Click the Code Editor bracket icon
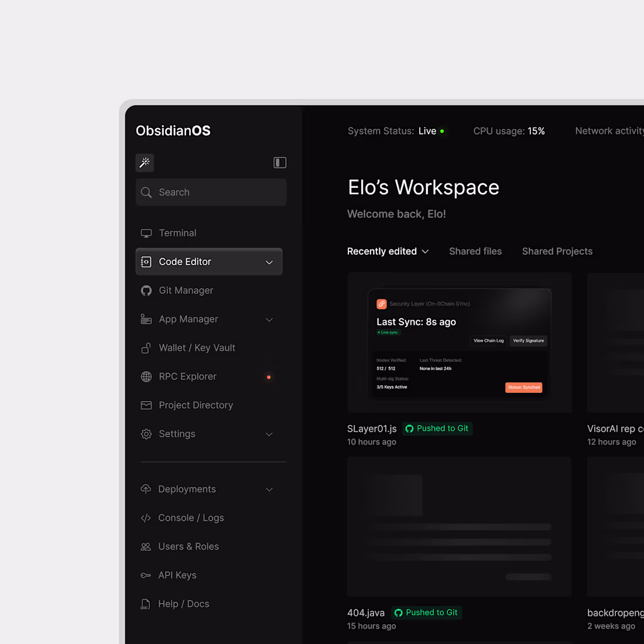The height and width of the screenshot is (644, 644). click(x=146, y=262)
